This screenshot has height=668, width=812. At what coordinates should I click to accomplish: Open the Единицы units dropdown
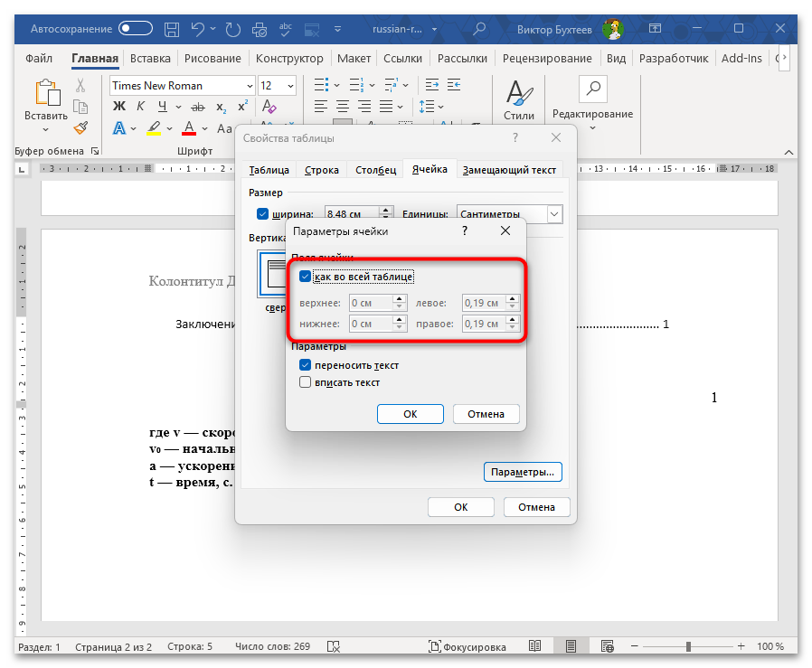coord(554,214)
